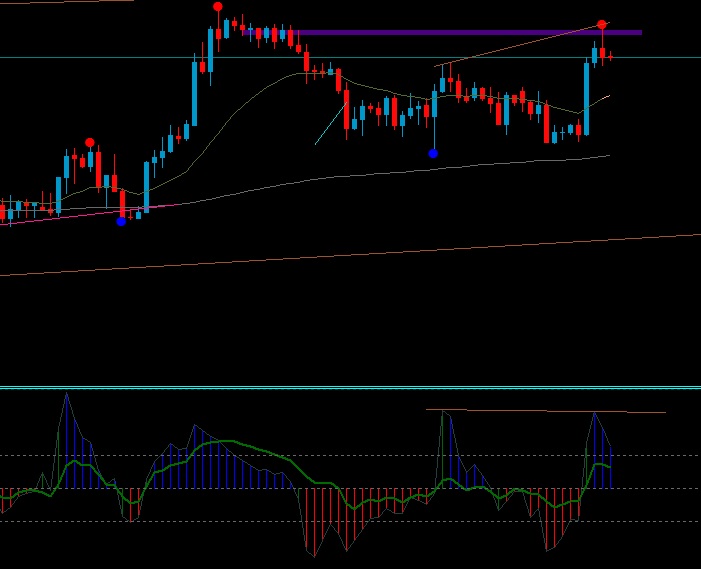Image resolution: width=701 pixels, height=569 pixels.
Task: Select the blue dot below the far-left swing low
Action: tap(121, 221)
